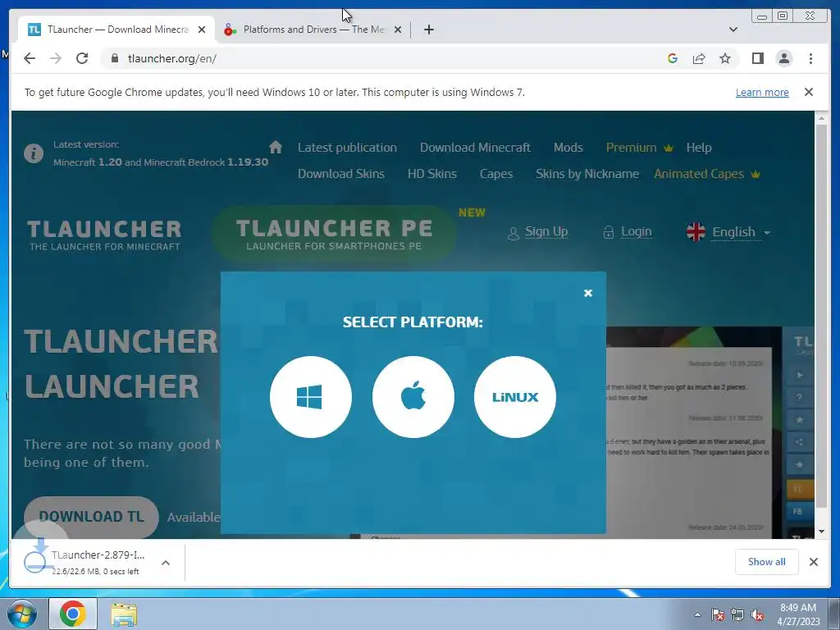Viewport: 840px width, 630px height.
Task: Click the address bar URL field
Action: pos(386,58)
